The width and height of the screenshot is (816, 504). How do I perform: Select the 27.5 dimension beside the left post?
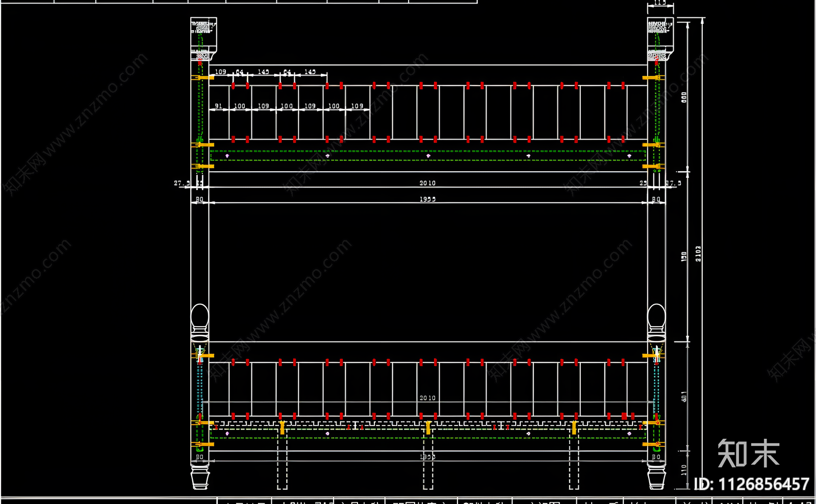pyautogui.click(x=182, y=183)
